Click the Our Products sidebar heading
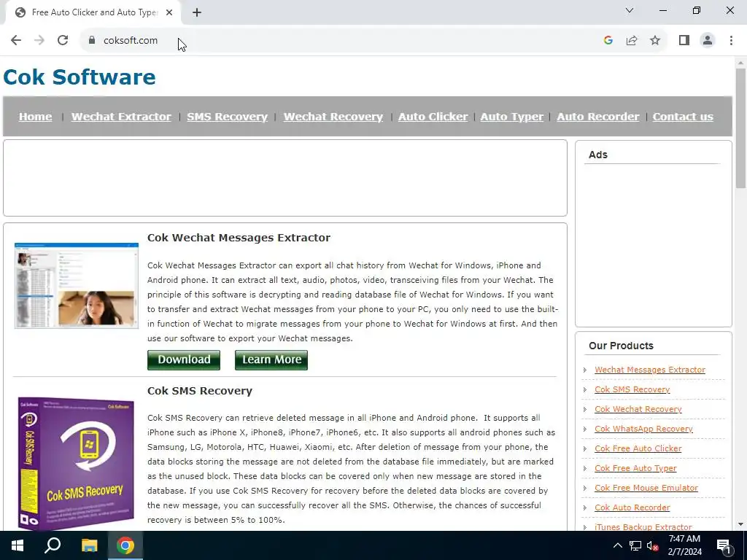 (x=621, y=346)
